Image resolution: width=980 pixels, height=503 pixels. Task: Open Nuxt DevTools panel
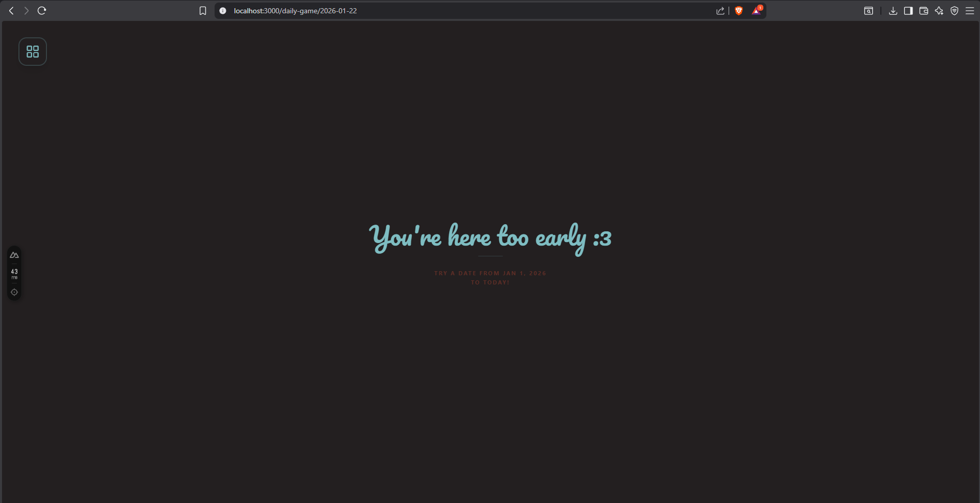coord(14,255)
